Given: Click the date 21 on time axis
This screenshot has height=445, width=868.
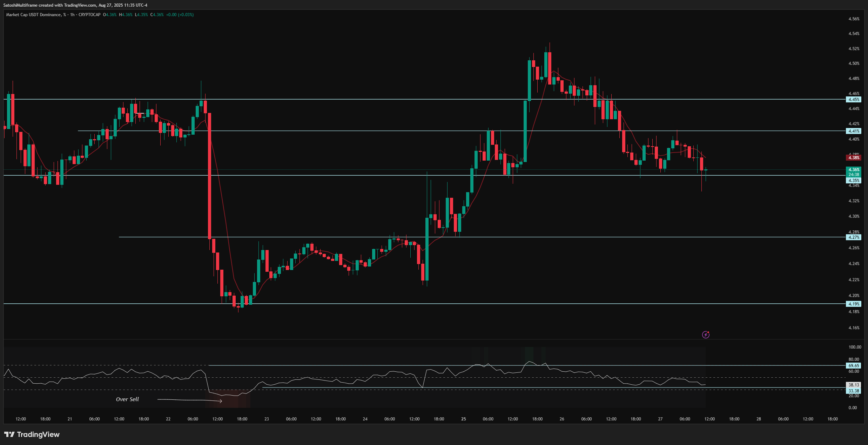Looking at the screenshot, I should tap(70, 419).
